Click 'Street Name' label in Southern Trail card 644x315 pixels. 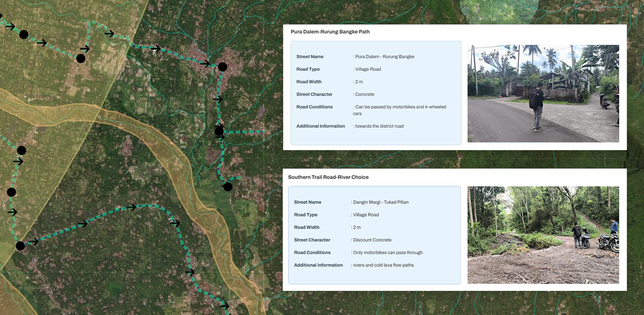(308, 202)
